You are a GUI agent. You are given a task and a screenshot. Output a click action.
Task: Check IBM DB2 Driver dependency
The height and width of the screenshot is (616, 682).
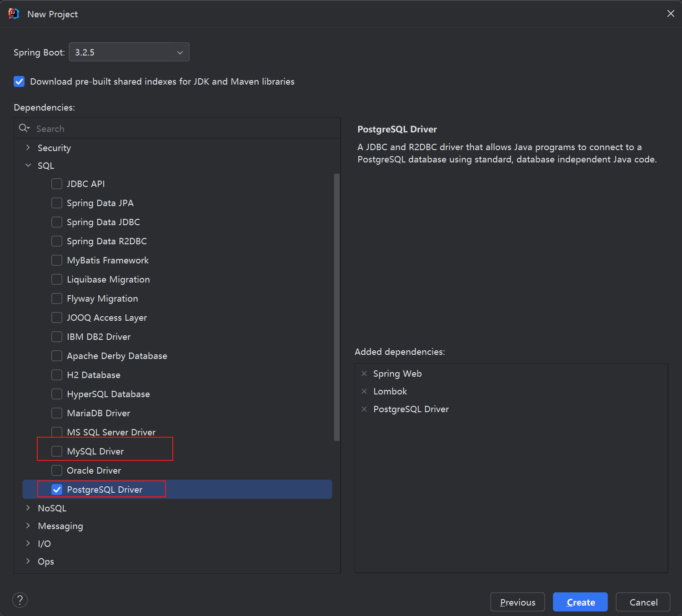pyautogui.click(x=57, y=337)
